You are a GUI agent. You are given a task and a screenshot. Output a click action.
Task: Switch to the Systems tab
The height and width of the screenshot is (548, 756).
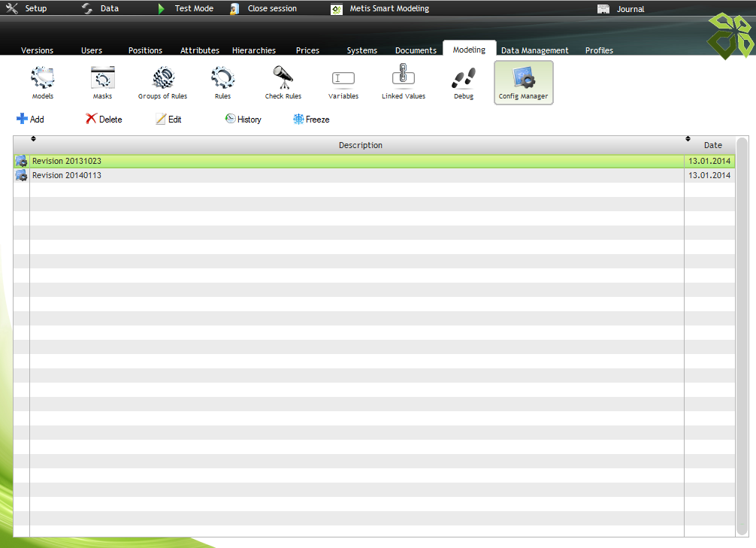(362, 50)
